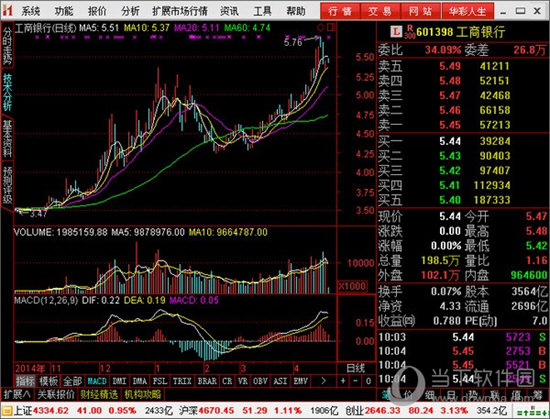Switch to the 预测评级 side tab

7,185
